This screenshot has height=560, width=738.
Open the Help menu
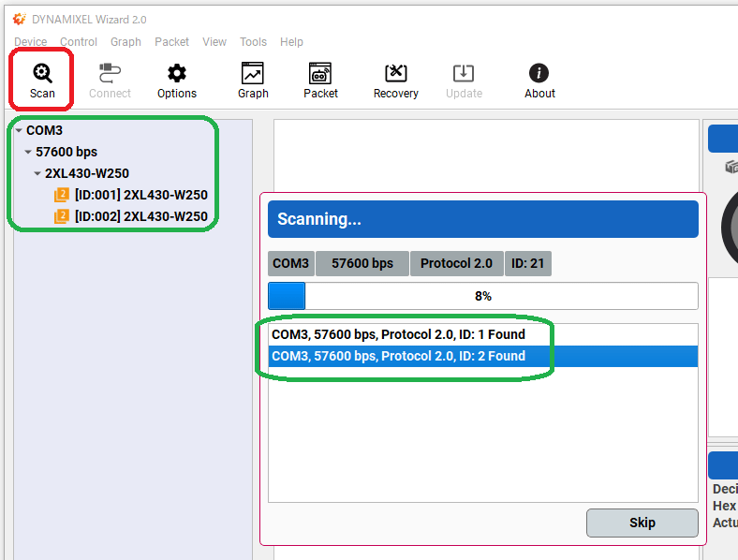pos(291,42)
